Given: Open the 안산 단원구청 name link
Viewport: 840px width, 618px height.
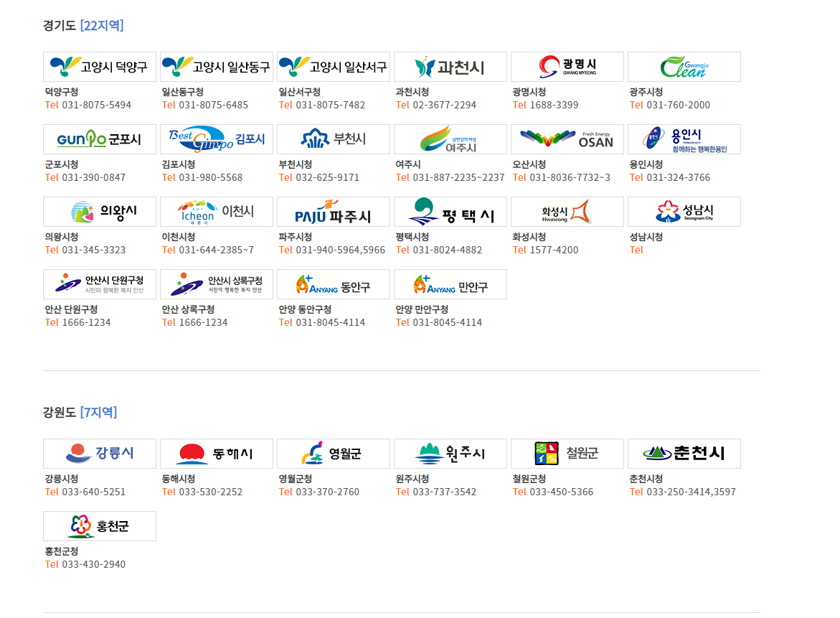Looking at the screenshot, I should (71, 309).
